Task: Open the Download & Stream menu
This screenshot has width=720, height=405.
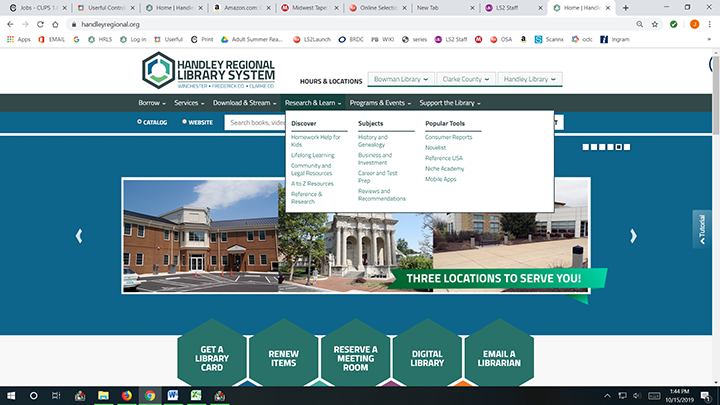Action: 245,103
